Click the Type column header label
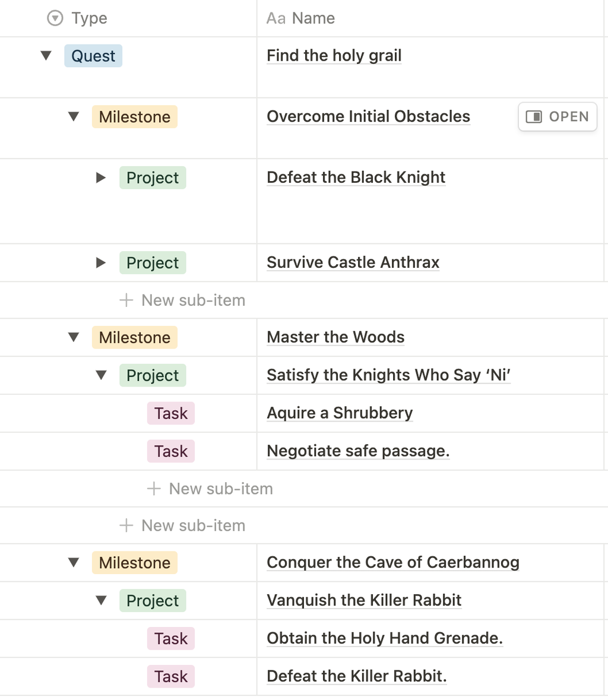The width and height of the screenshot is (608, 700). click(89, 18)
